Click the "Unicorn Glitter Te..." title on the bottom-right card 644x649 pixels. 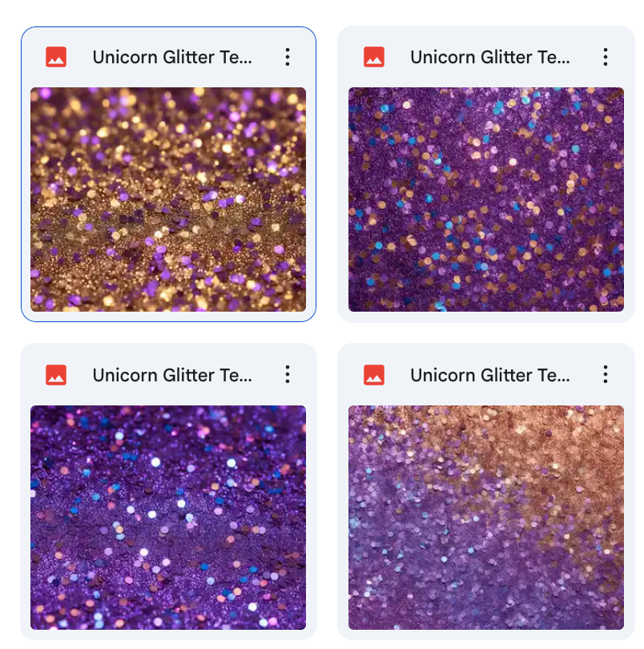click(490, 376)
